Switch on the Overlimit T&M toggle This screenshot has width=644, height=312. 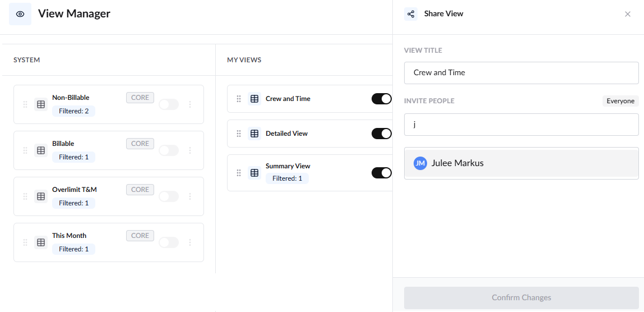click(169, 196)
